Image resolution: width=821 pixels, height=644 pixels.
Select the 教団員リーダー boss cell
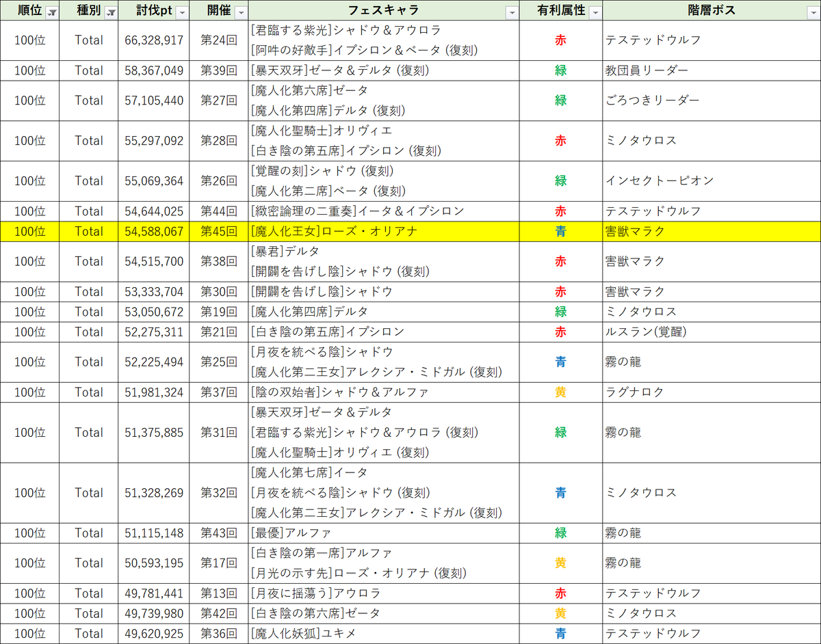coord(712,70)
